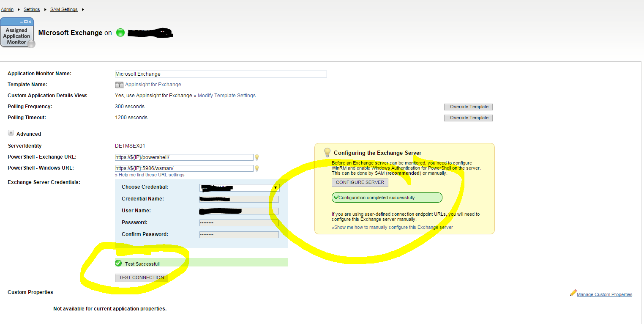
Task: Click the green checkmark on Test Successful banner
Action: click(x=118, y=263)
